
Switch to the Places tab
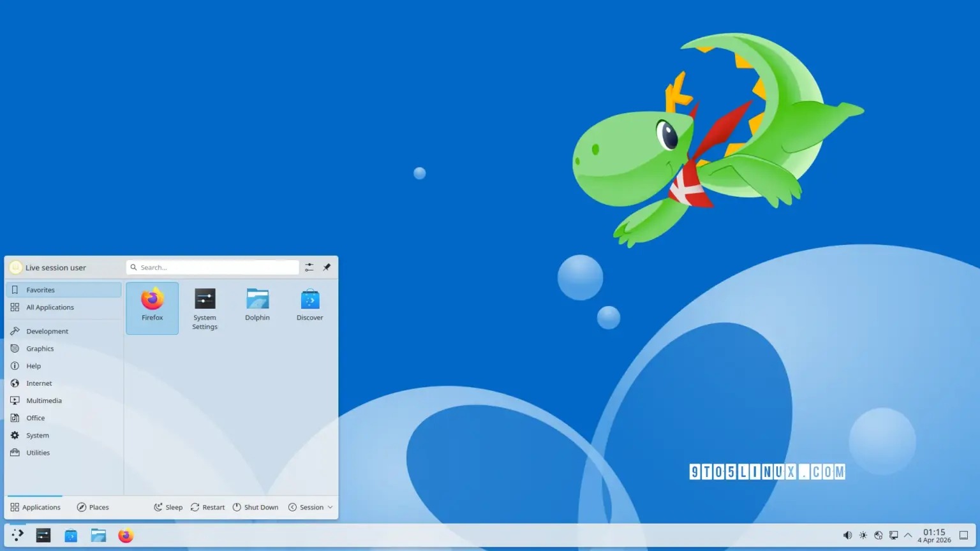tap(93, 507)
